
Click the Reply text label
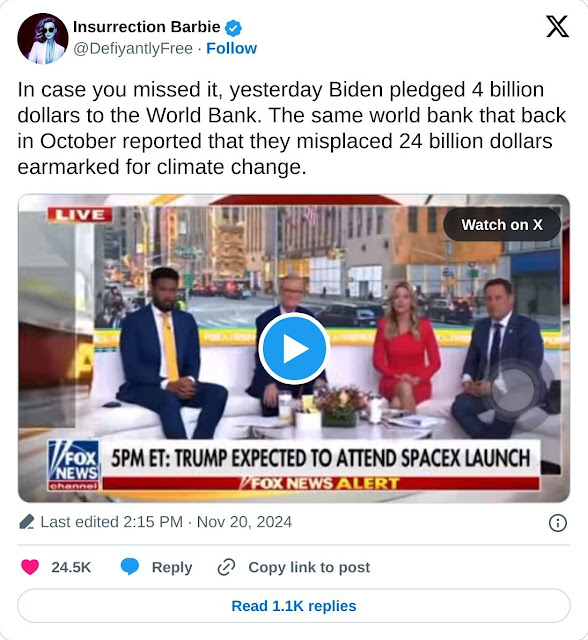pos(172,567)
